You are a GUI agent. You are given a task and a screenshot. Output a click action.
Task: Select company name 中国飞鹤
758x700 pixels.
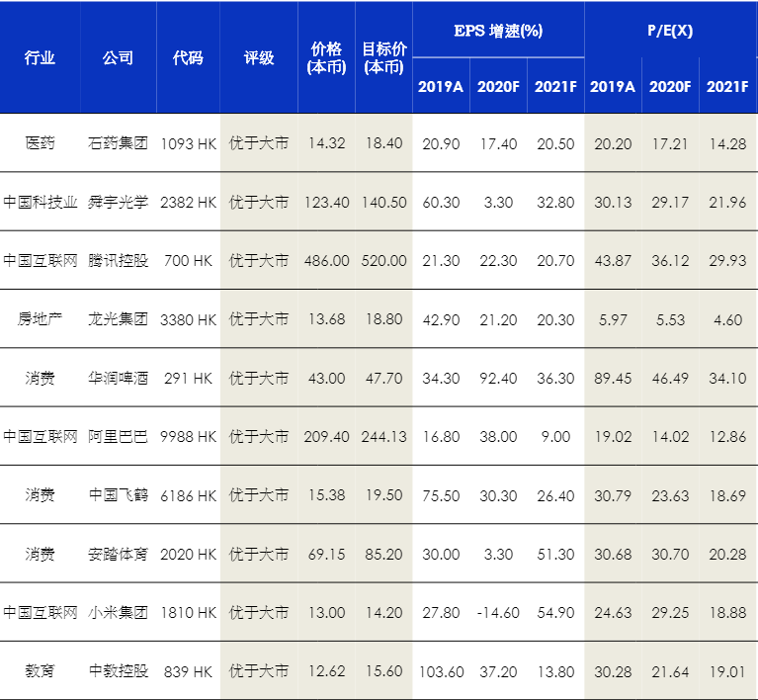[118, 495]
